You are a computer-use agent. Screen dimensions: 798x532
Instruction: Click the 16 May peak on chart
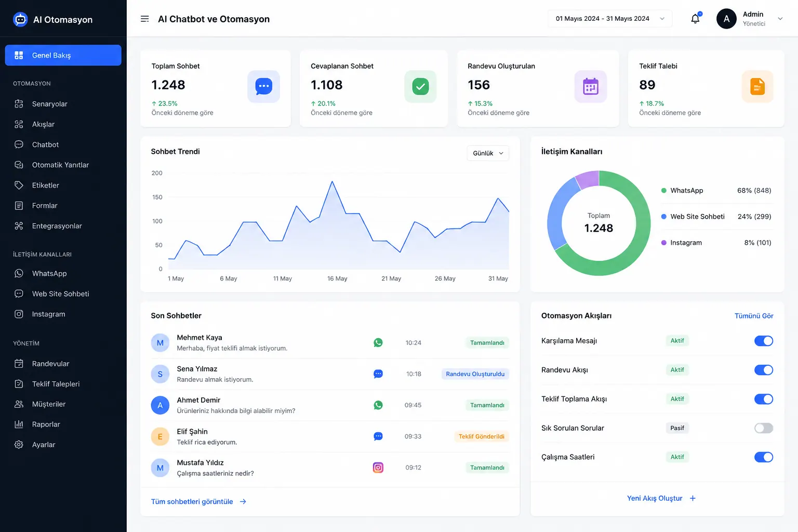click(332, 181)
